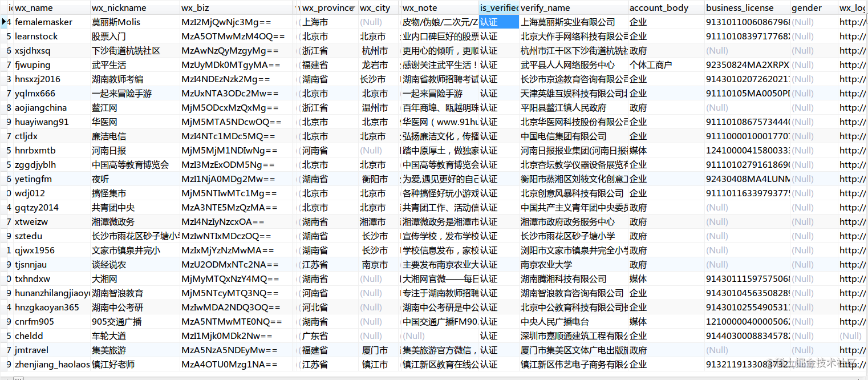Select the xtweizw cell
Screen dimensions: 868x380
tap(51, 222)
